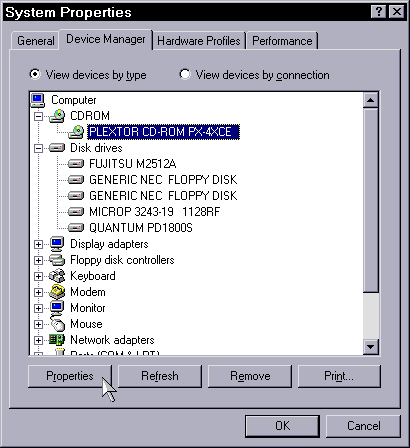The image size is (410, 448).
Task: Click the Computer icon at tree root
Action: click(x=38, y=100)
